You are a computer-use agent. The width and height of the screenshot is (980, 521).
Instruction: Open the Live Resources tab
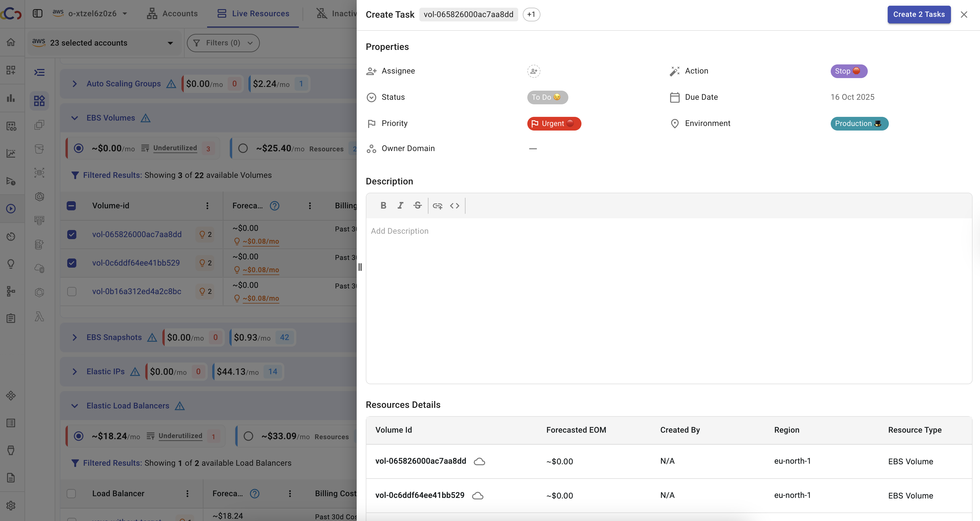[x=253, y=14]
